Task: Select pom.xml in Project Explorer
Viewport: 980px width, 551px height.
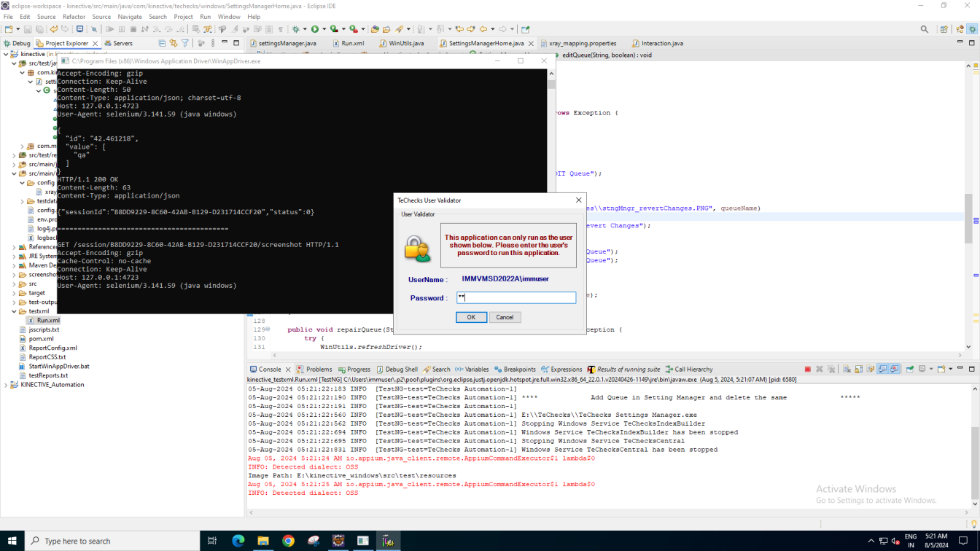Action: pyautogui.click(x=41, y=339)
